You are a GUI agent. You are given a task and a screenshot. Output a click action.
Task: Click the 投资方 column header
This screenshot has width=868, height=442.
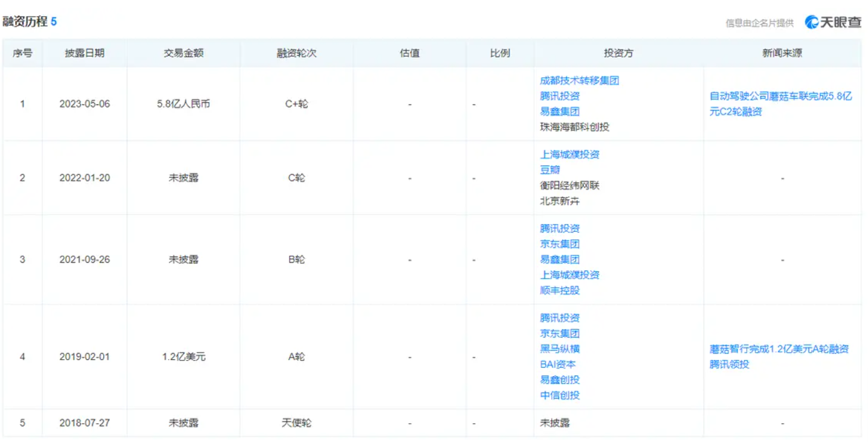point(618,53)
